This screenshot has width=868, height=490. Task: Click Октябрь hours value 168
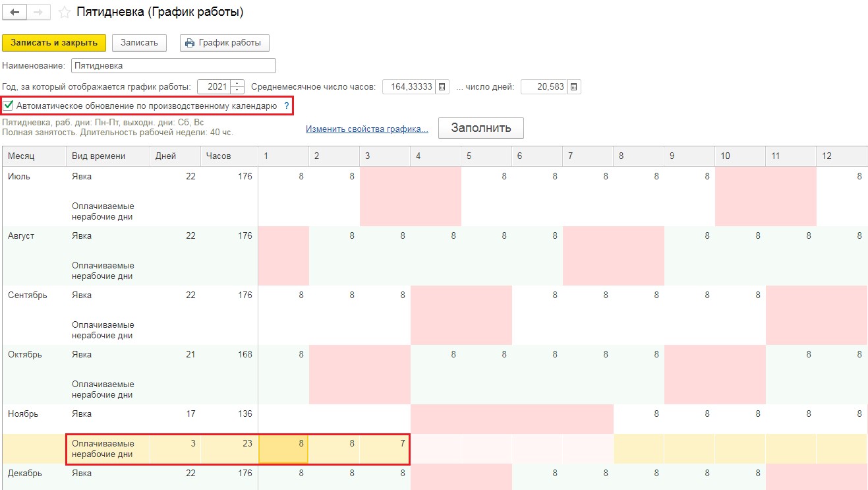[x=245, y=355]
